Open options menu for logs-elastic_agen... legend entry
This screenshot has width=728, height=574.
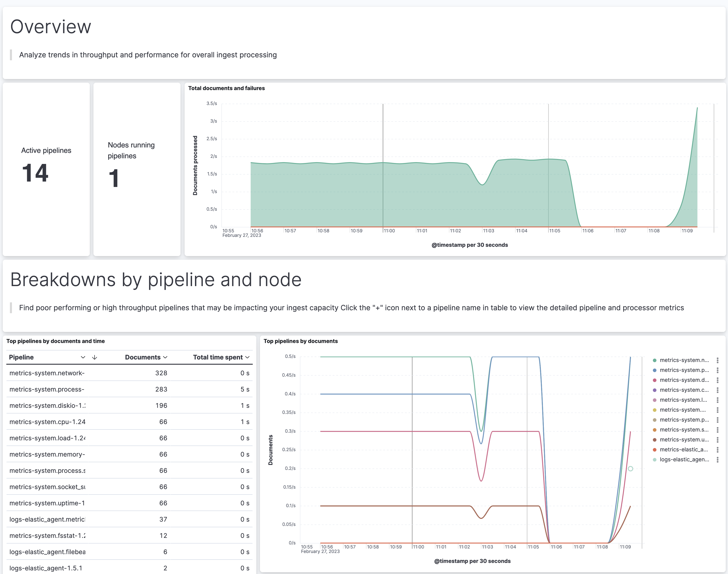717,460
